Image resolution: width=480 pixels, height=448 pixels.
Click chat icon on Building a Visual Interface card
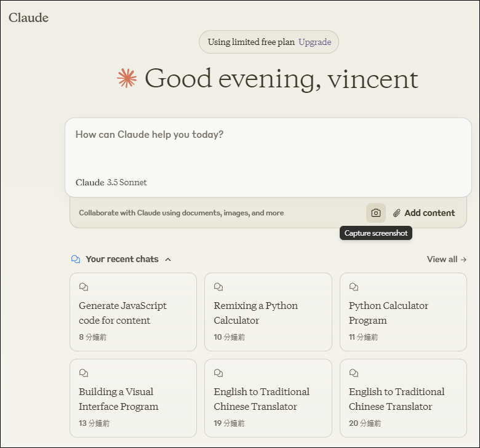(84, 373)
